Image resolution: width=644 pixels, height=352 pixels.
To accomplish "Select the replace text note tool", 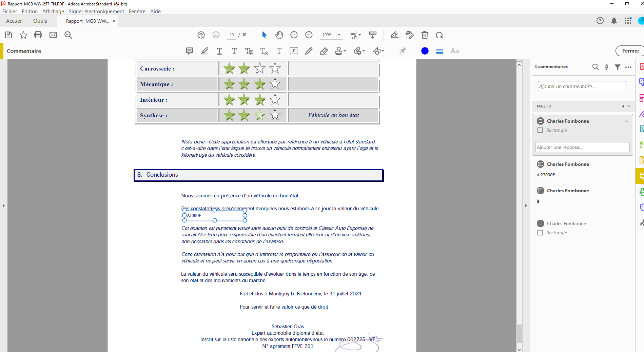I will 249,51.
